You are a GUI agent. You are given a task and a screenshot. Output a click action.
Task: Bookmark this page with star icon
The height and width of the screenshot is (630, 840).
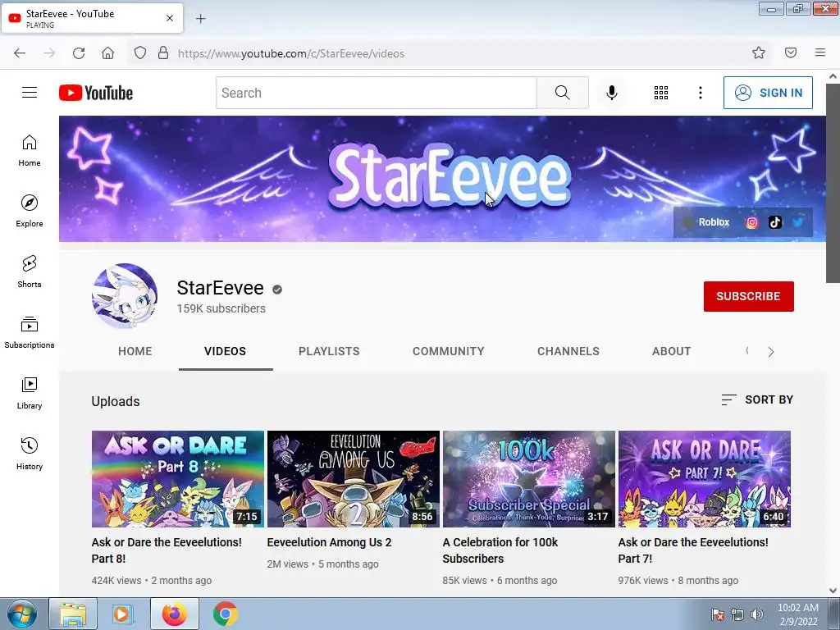(758, 52)
